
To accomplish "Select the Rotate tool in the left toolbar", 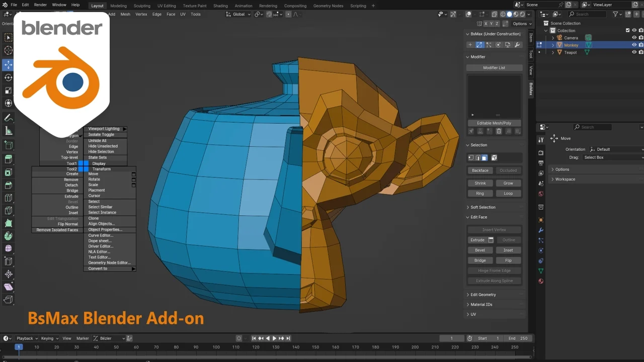I will (8, 77).
